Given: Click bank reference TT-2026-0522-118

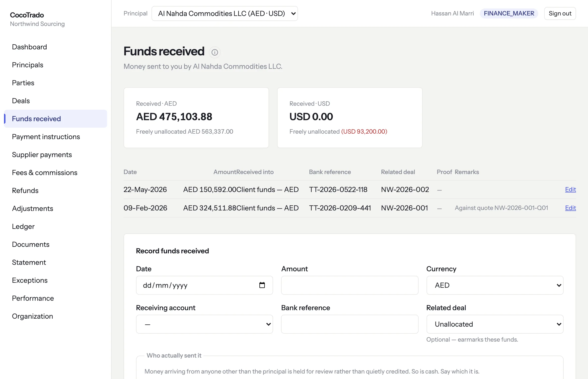Looking at the screenshot, I should [x=338, y=189].
